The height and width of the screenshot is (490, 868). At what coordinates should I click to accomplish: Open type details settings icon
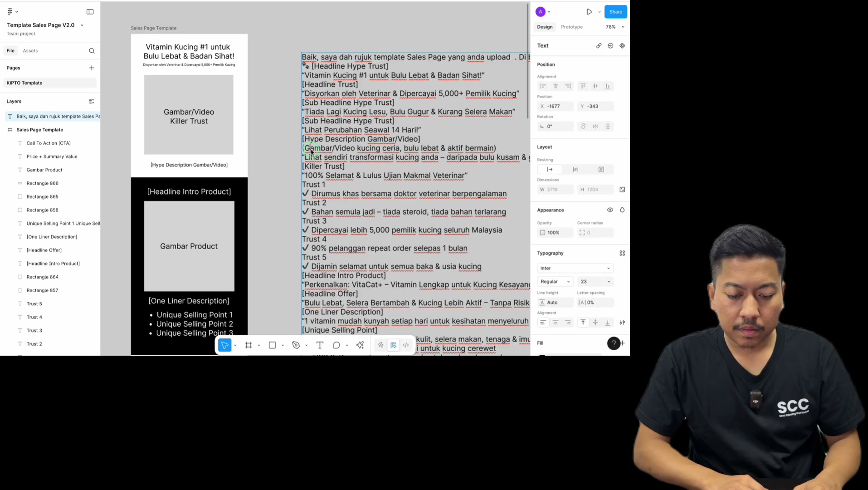622,323
